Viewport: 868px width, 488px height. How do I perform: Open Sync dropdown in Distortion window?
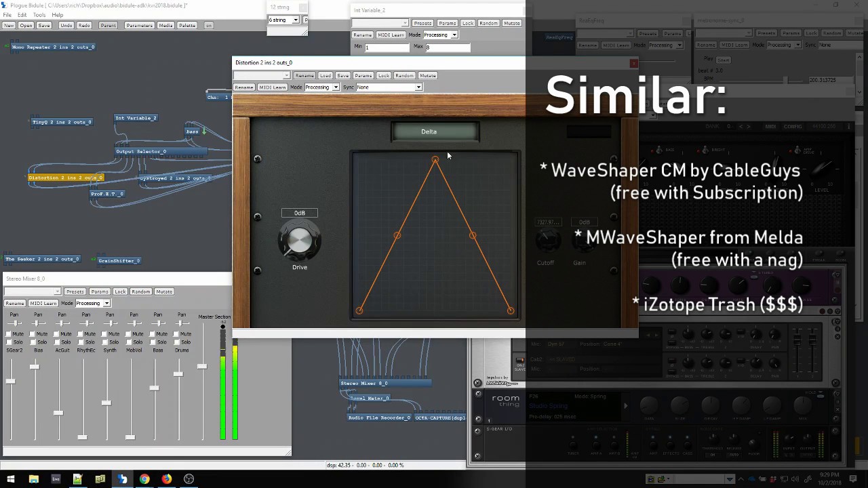(389, 87)
